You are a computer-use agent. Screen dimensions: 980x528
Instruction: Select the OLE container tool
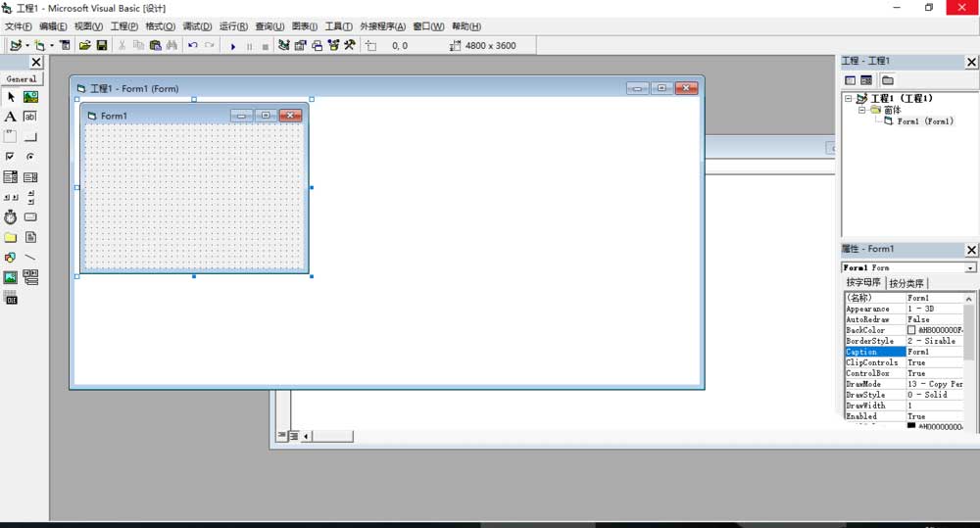[x=11, y=298]
